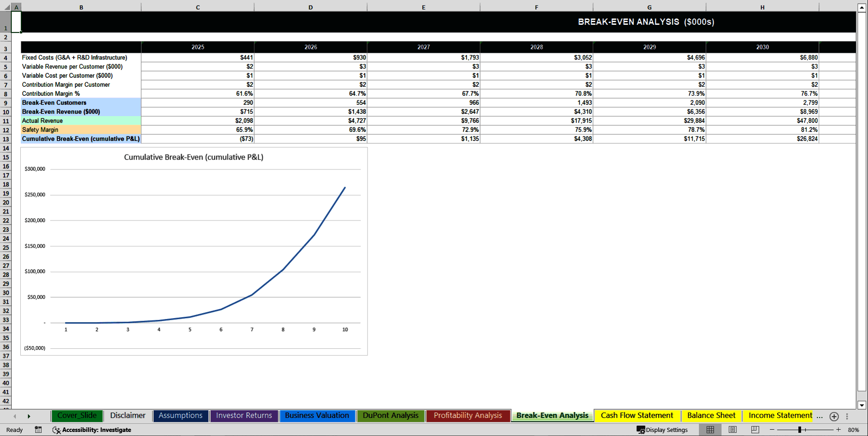
Task: Select the Income Statement sheet
Action: tap(779, 415)
